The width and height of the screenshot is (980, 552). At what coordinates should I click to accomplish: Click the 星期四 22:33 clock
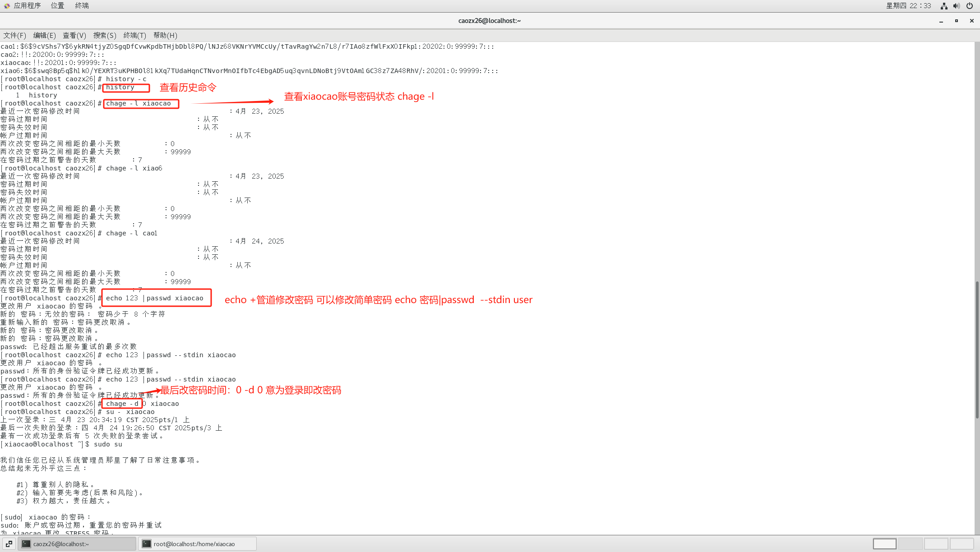pos(908,5)
